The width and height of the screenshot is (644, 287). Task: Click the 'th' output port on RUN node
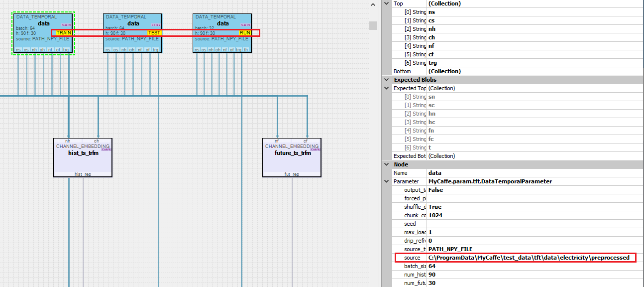click(247, 50)
